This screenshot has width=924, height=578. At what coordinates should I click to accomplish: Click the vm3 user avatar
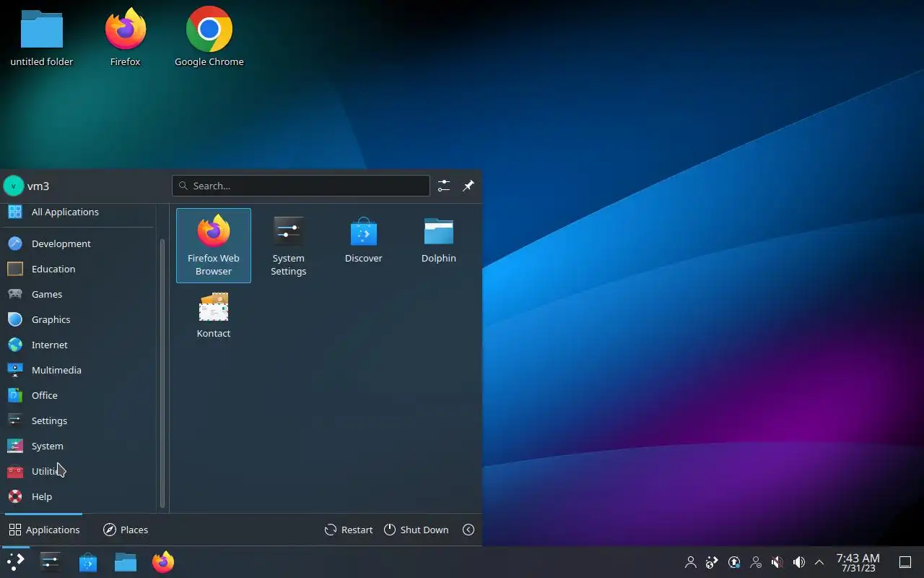(x=14, y=186)
